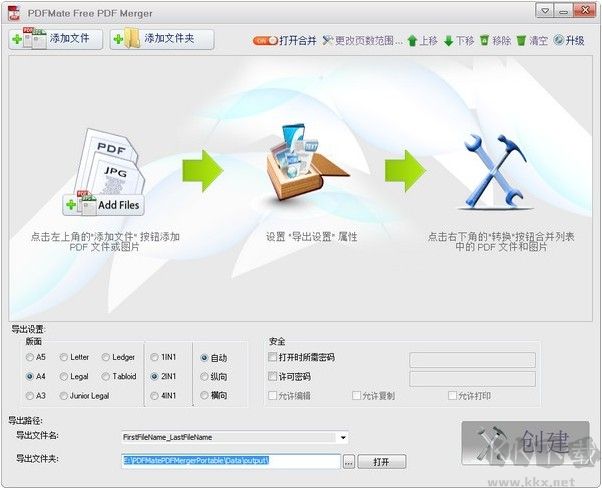
Task: Select the Letter page size radio
Action: click(x=64, y=357)
